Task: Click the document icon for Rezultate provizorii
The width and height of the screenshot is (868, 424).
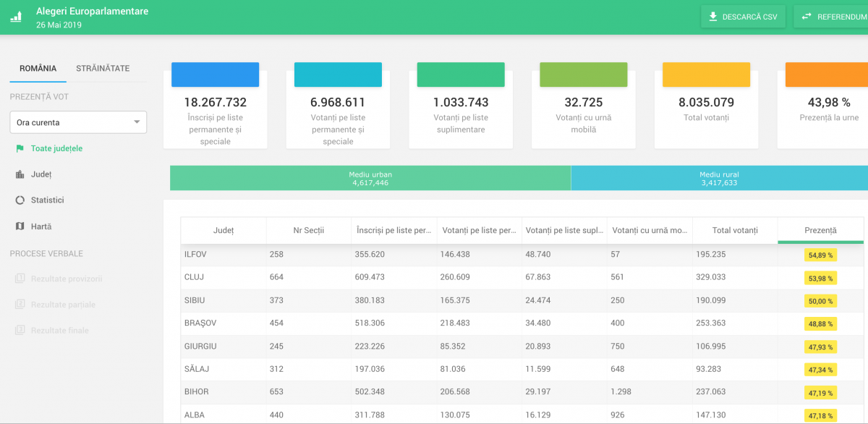Action: (x=20, y=279)
